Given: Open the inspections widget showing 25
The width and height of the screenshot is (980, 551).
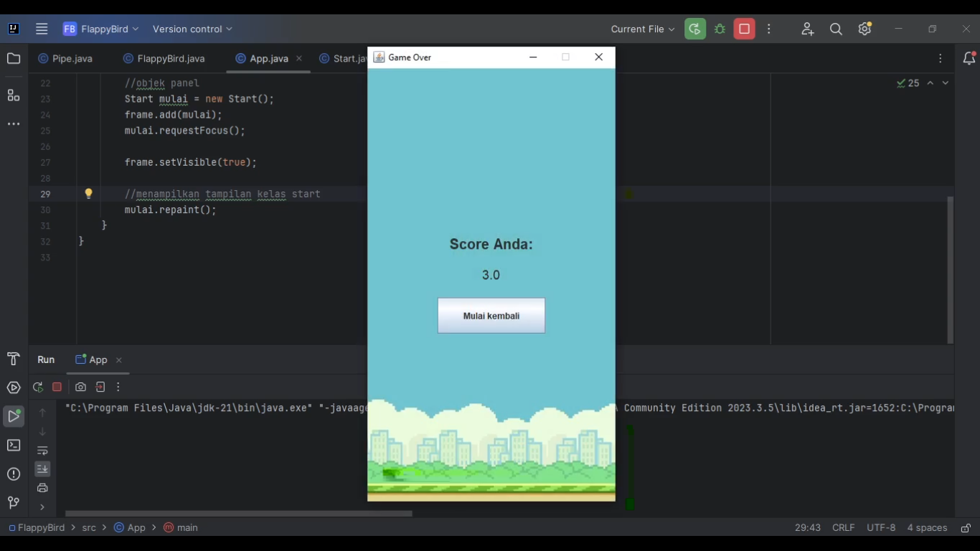Looking at the screenshot, I should pyautogui.click(x=908, y=83).
